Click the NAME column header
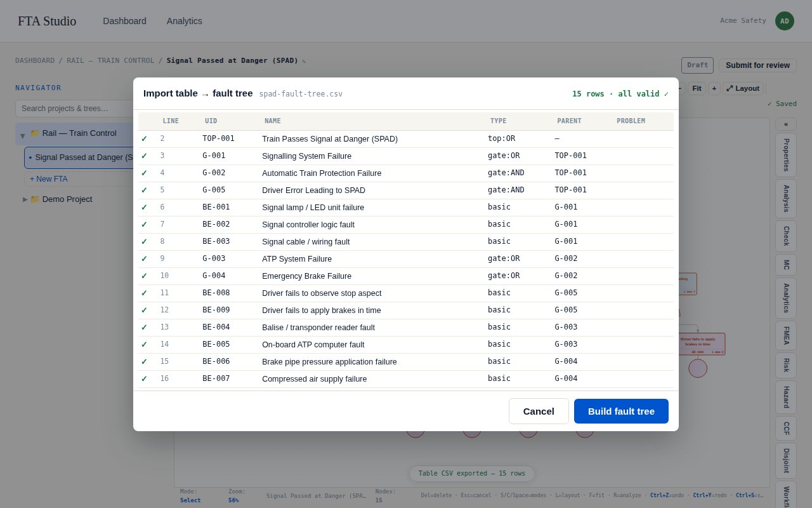Image resolution: width=812 pixels, height=508 pixels. click(272, 121)
